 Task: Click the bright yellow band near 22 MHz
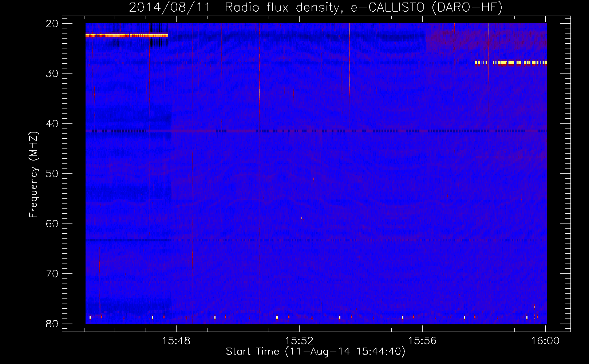pos(127,35)
